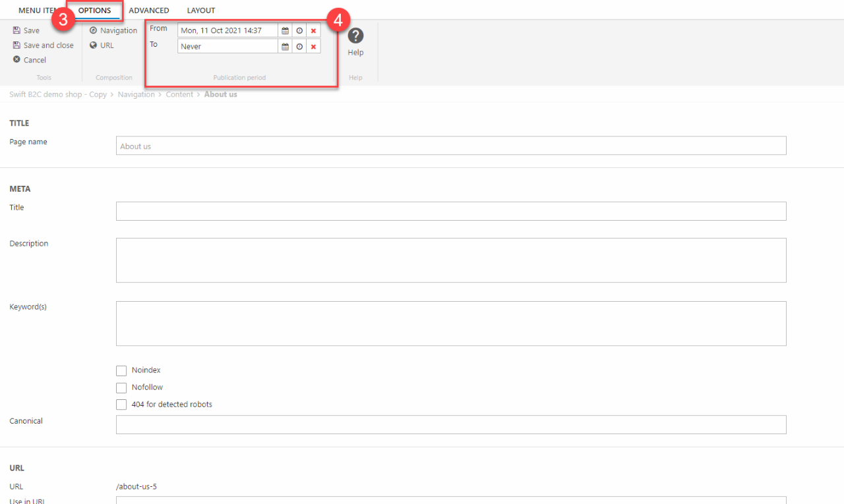Screen dimensions: 844x504
Task: Click the Page name input field
Action: 451,146
